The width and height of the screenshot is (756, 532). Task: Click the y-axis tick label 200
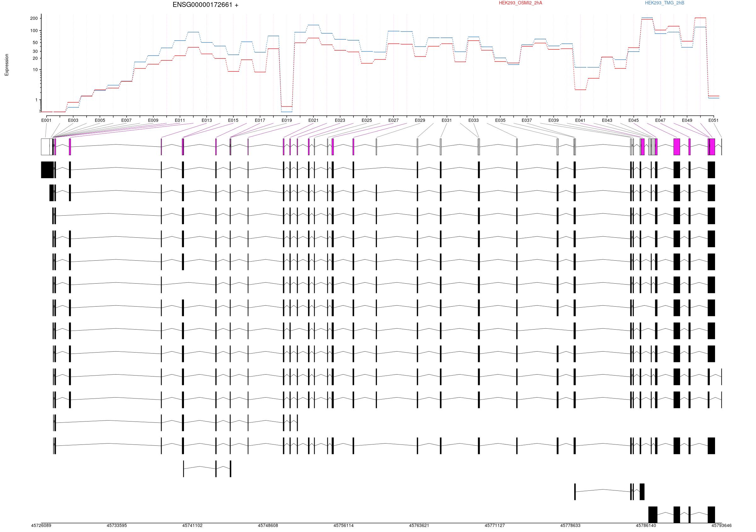point(34,19)
